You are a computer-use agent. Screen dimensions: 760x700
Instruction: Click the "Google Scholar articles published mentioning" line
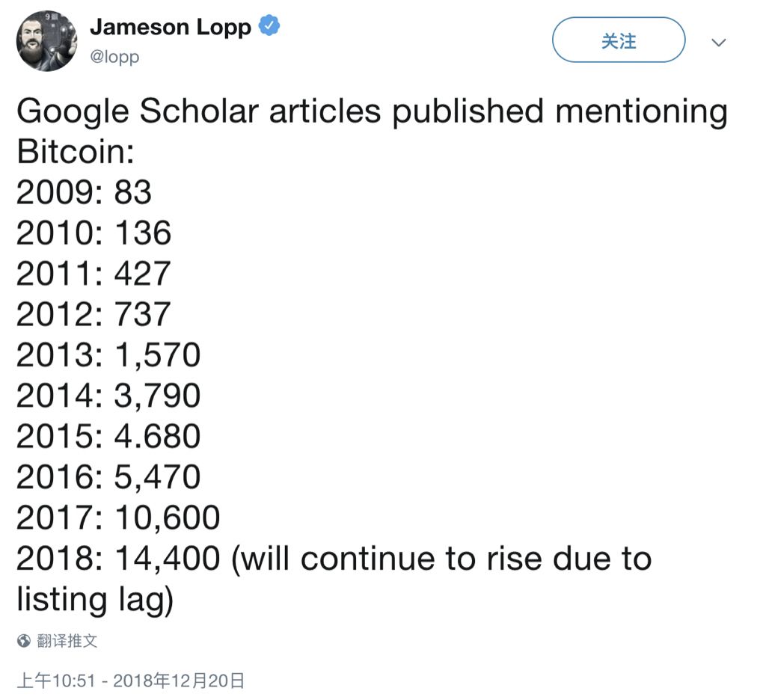(372, 112)
